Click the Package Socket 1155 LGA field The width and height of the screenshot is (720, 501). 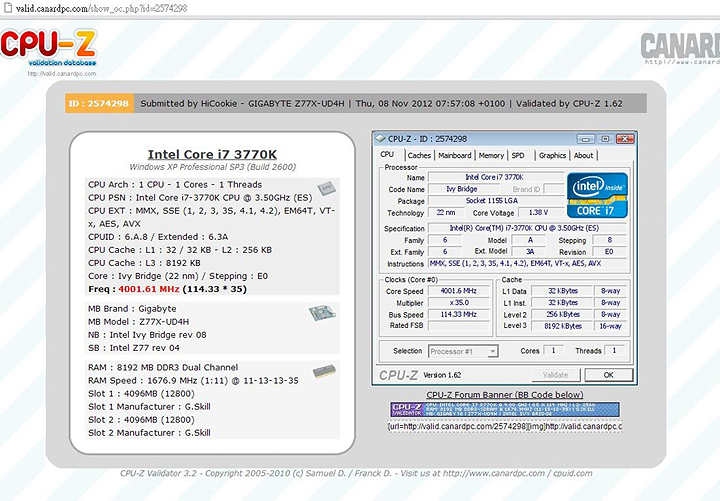point(496,201)
